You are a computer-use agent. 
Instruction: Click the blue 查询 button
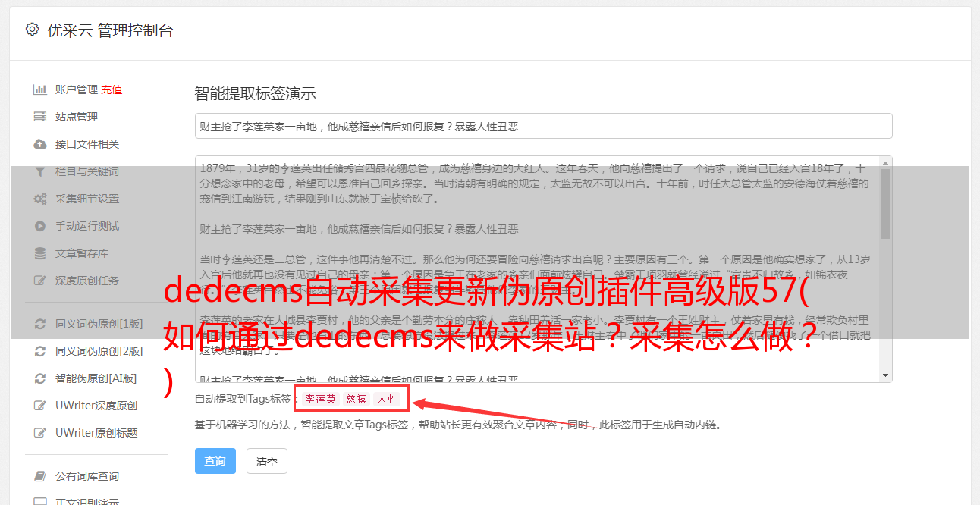click(x=215, y=461)
